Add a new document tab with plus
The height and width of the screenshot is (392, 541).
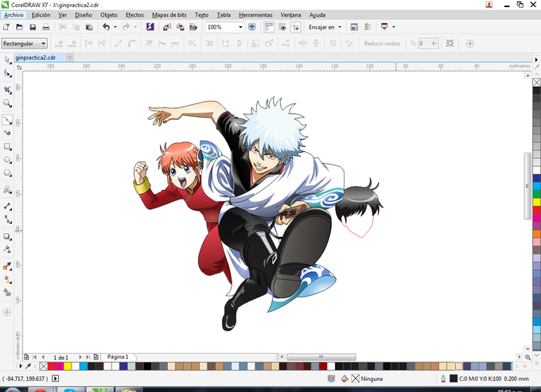70,57
